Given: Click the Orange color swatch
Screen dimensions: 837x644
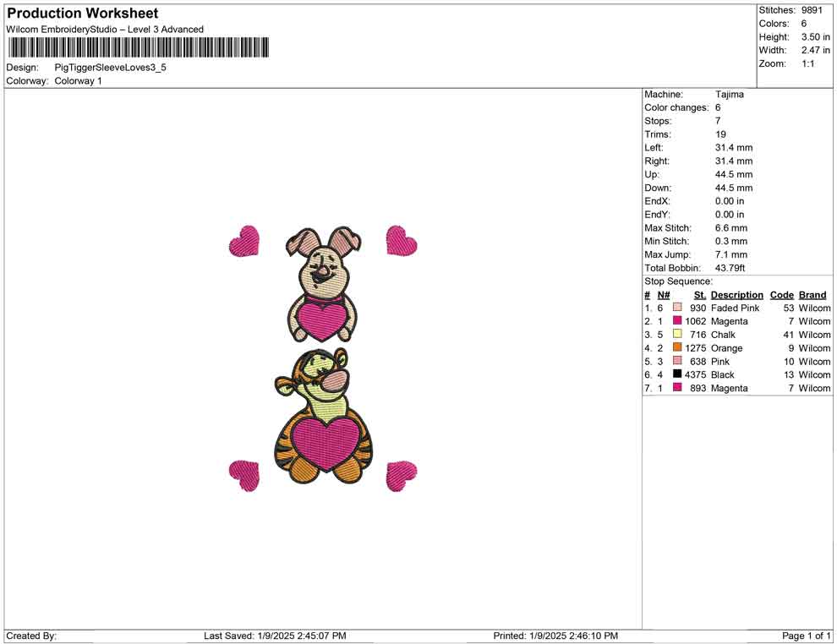Looking at the screenshot, I should (677, 347).
